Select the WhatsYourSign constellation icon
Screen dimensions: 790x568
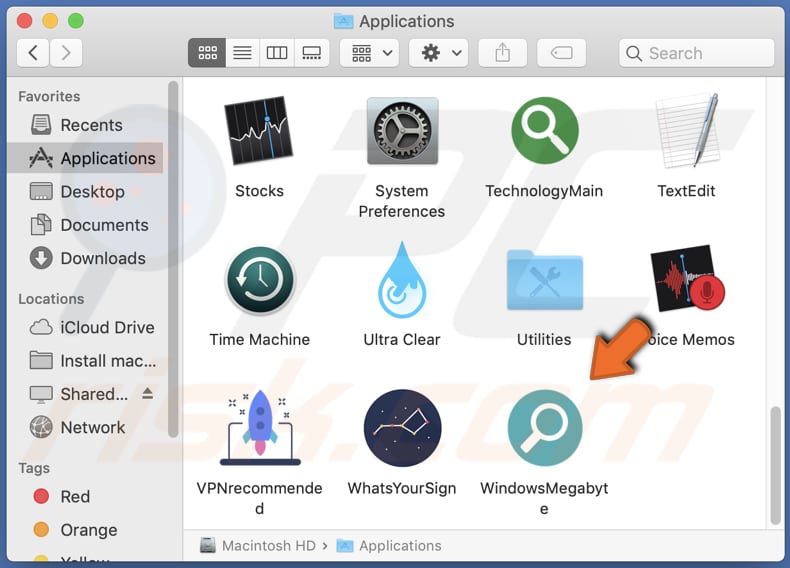coord(402,427)
